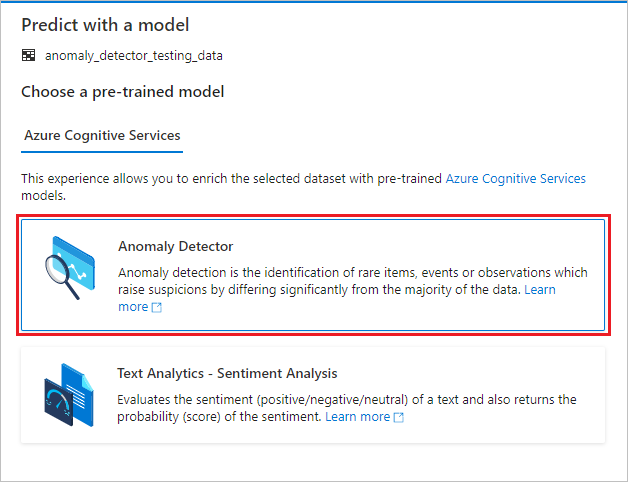
Task: Click the dataset table icon beside anomaly_detector_testing_data
Action: tap(29, 56)
